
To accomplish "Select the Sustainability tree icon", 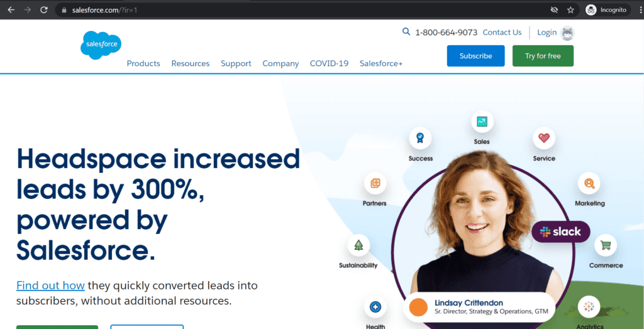I will click(x=358, y=245).
